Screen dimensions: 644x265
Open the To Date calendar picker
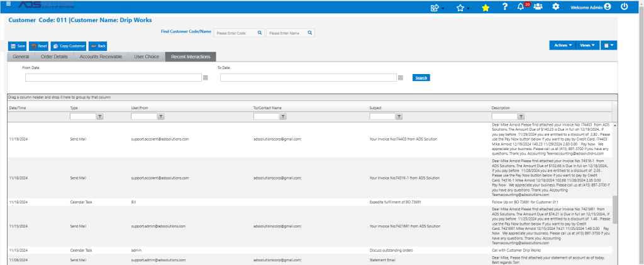click(401, 77)
